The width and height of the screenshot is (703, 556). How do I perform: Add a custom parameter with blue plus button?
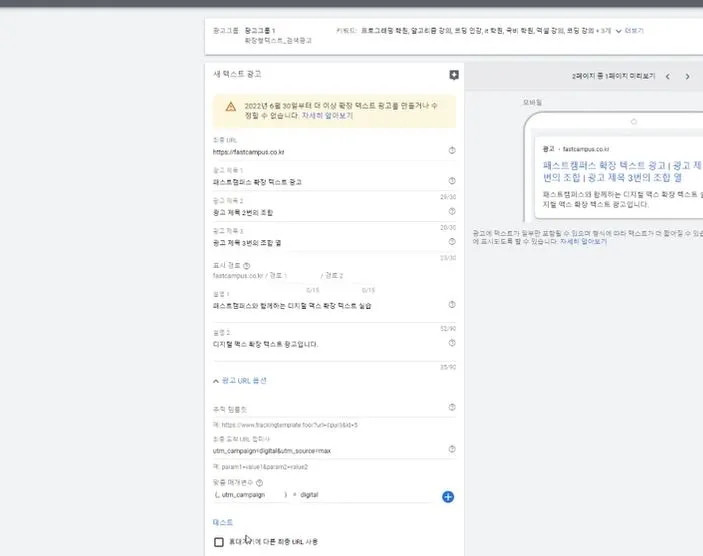pos(448,497)
